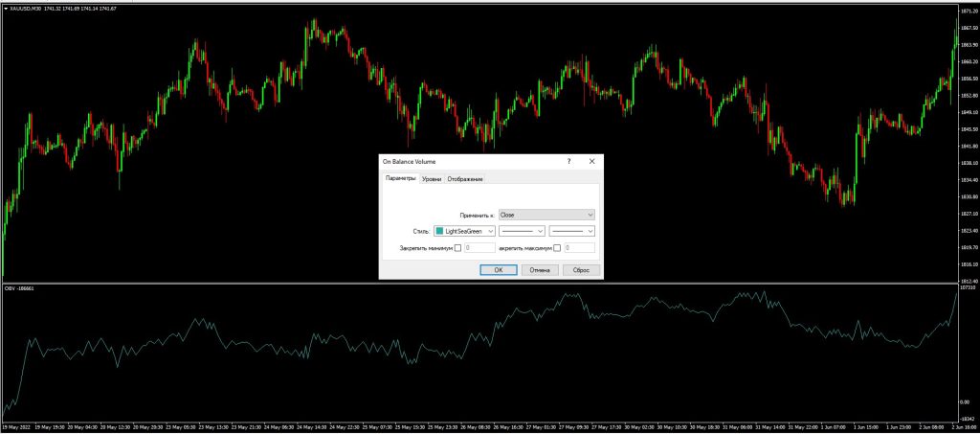Open the 'Применить к' Close dropdown
The width and height of the screenshot is (980, 434).
pos(546,215)
